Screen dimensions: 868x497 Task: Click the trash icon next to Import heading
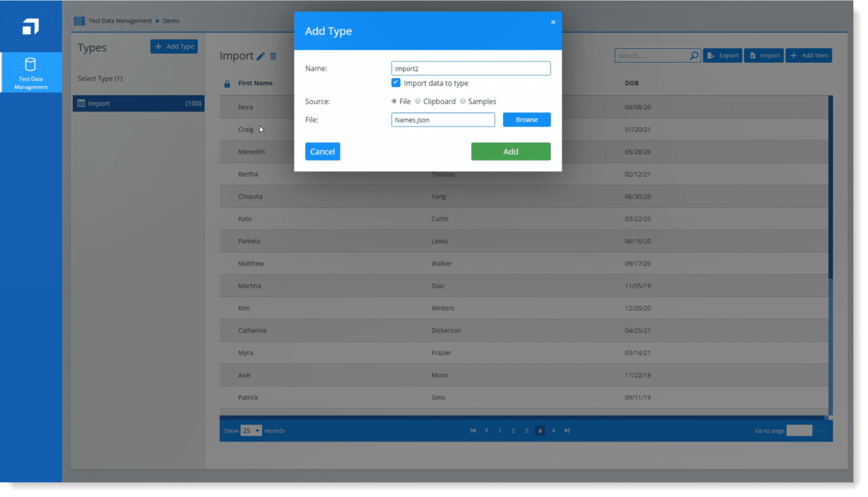[273, 57]
